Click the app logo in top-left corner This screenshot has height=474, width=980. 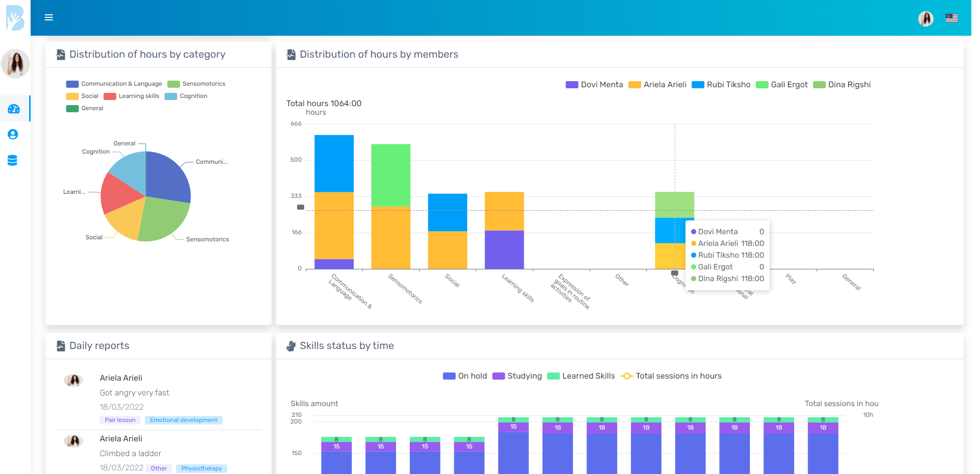click(15, 18)
